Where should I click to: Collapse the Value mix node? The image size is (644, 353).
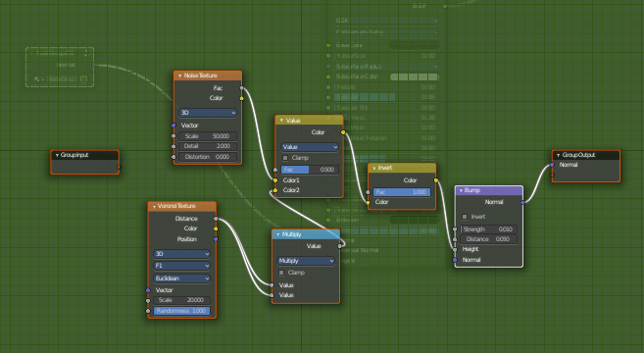click(281, 121)
